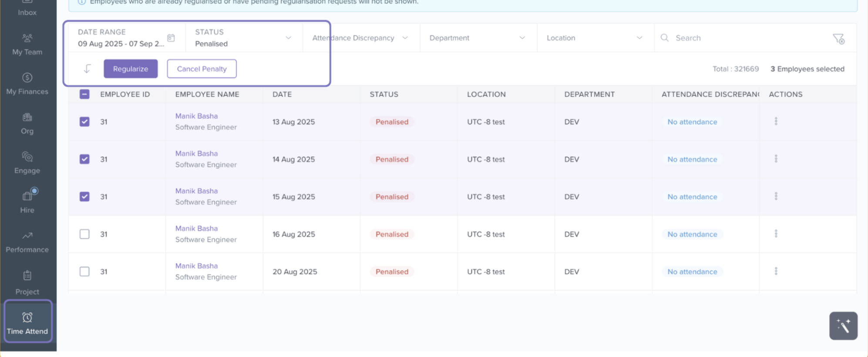868x357 pixels.
Task: Open the Performance sidebar menu item
Action: tap(27, 242)
